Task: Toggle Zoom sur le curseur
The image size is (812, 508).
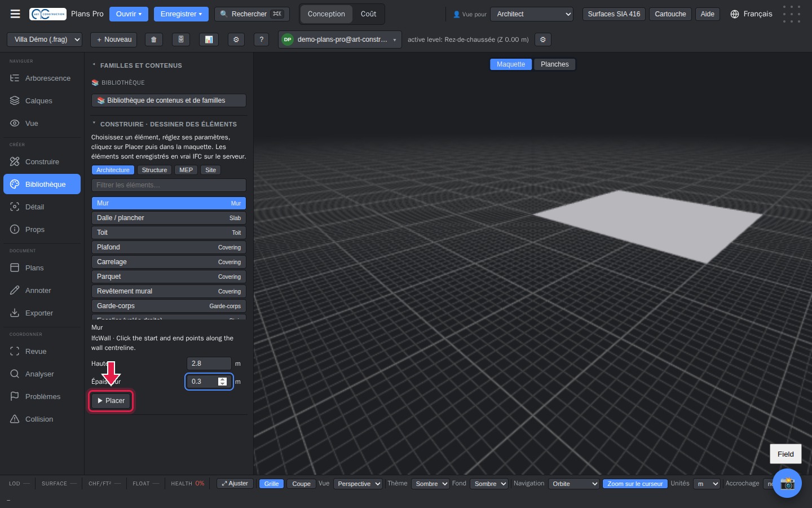Action: [x=635, y=484]
